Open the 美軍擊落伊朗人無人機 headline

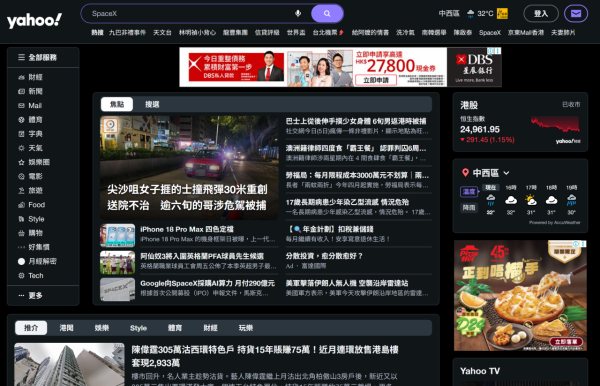(x=347, y=283)
